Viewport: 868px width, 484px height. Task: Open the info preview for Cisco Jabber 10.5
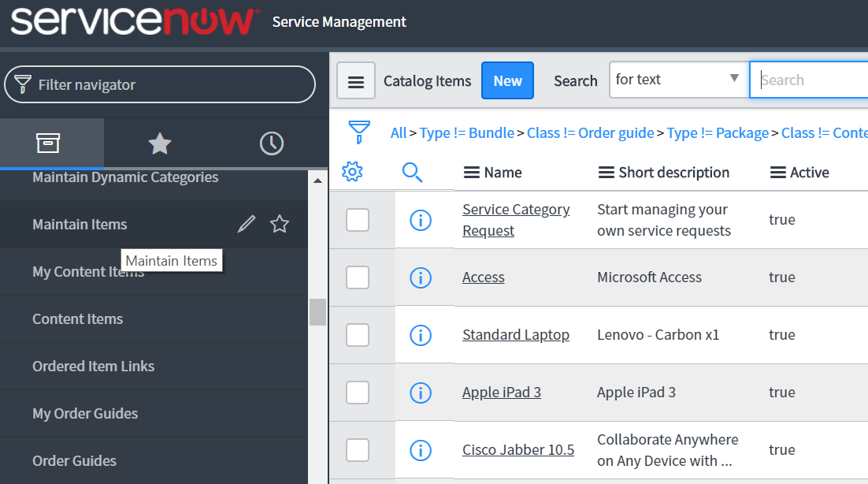[x=421, y=450]
